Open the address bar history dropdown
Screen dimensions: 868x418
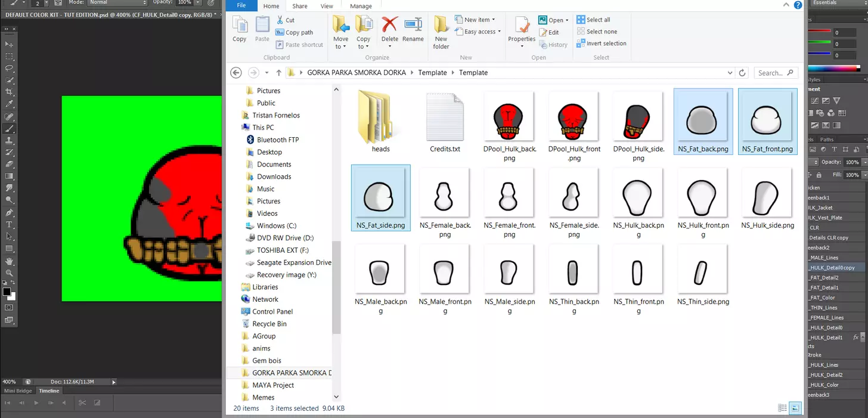730,73
